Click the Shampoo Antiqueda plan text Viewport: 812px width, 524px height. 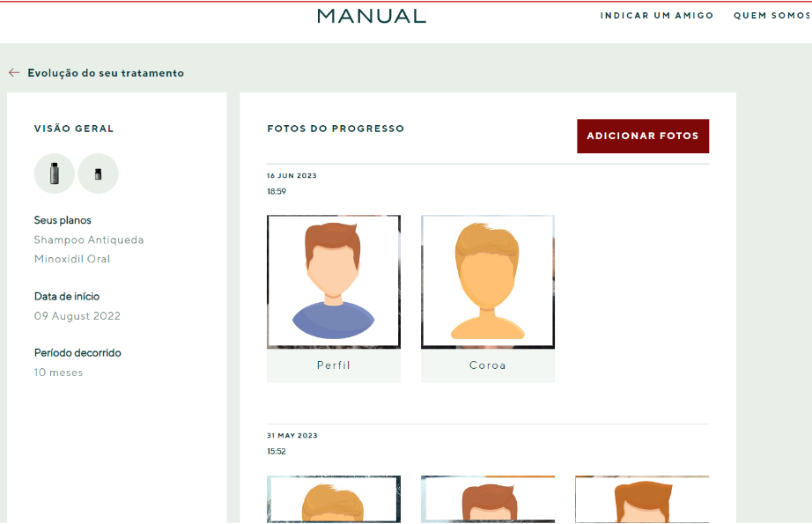[89, 240]
